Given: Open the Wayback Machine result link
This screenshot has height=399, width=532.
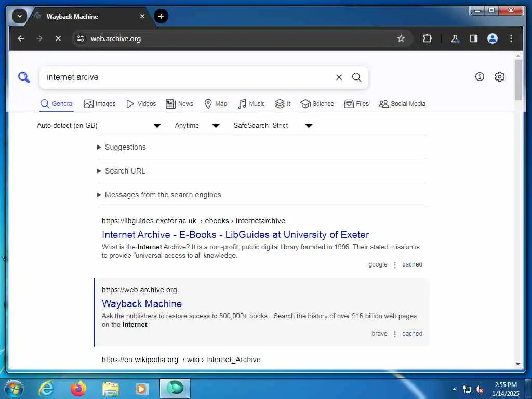Looking at the screenshot, I should [x=142, y=303].
